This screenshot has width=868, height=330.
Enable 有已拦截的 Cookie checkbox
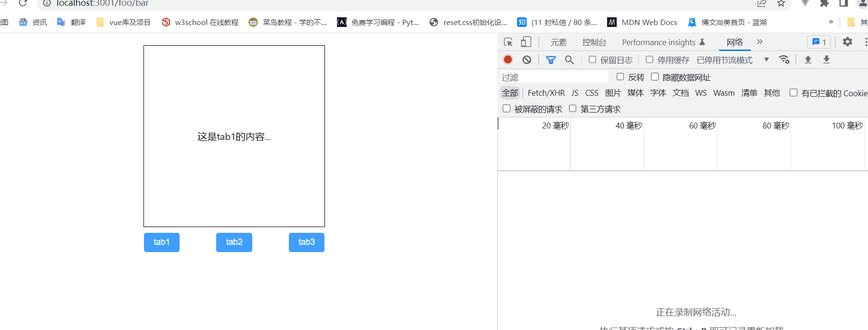[793, 93]
